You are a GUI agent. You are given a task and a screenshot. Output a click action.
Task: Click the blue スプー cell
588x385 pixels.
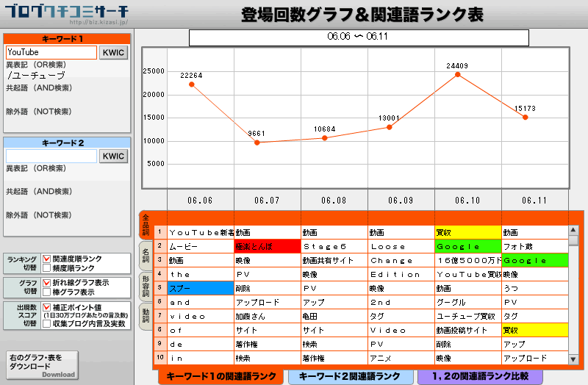tap(200, 288)
